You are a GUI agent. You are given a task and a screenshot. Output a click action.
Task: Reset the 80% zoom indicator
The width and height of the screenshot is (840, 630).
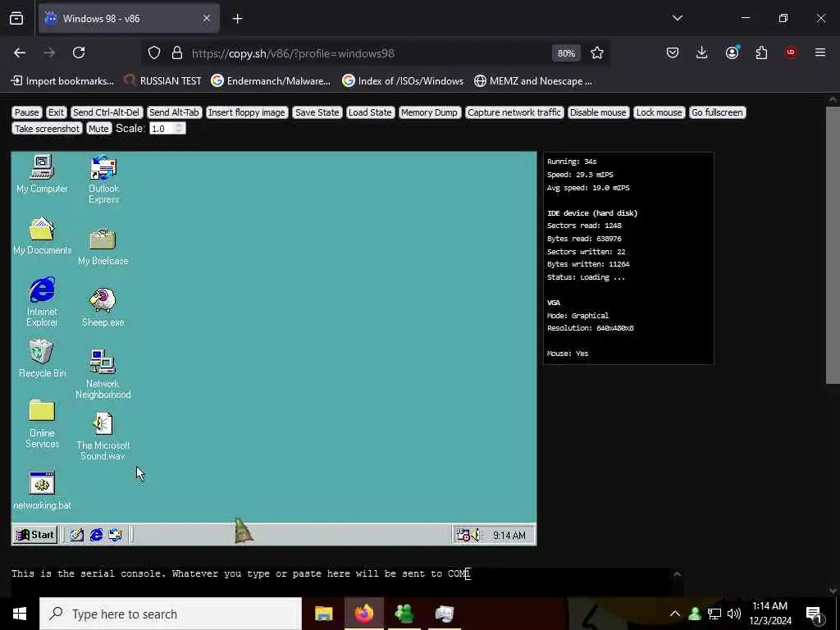coord(566,53)
